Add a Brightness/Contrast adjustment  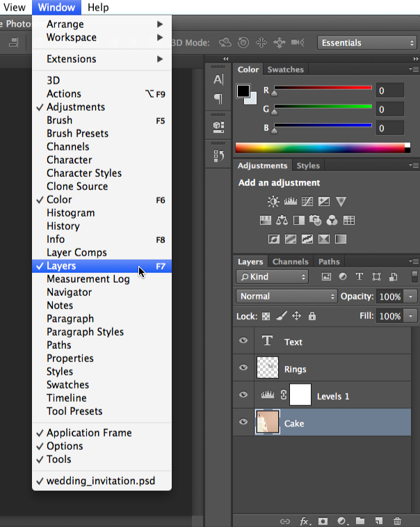(x=273, y=202)
